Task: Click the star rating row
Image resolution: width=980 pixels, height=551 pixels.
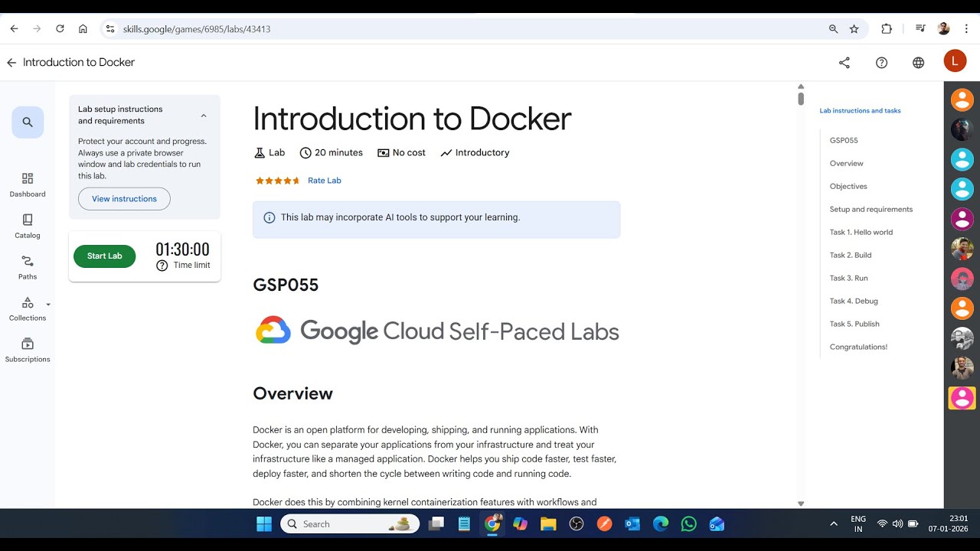Action: (278, 181)
